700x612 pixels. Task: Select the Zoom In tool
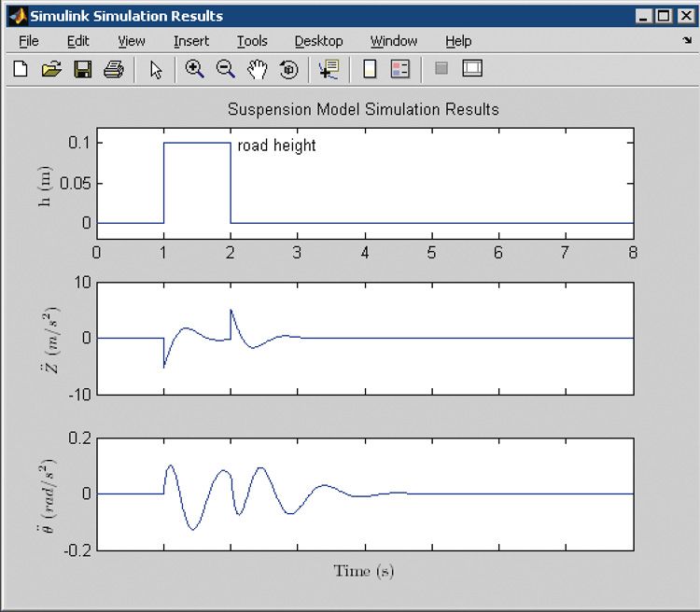tap(194, 69)
